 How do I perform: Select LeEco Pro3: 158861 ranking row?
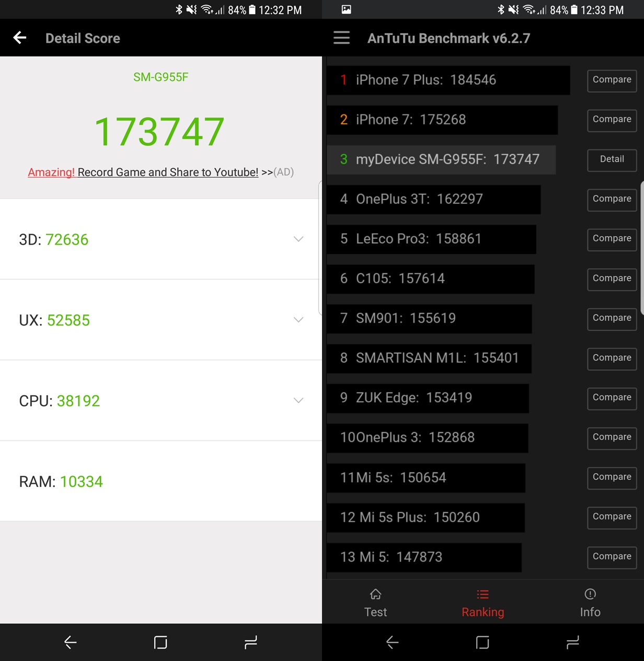tap(431, 239)
